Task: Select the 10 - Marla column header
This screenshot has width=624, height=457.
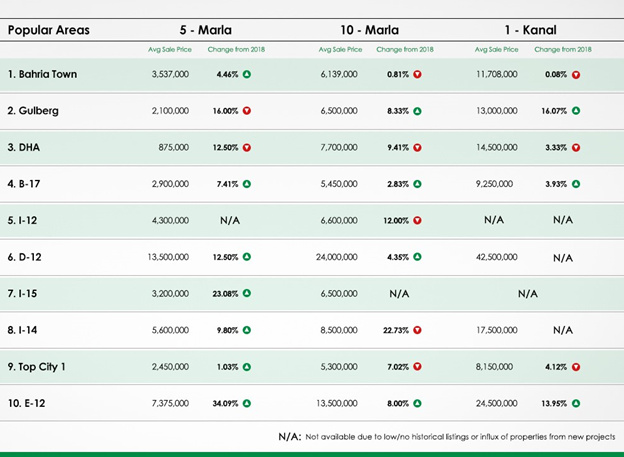Action: tap(369, 30)
